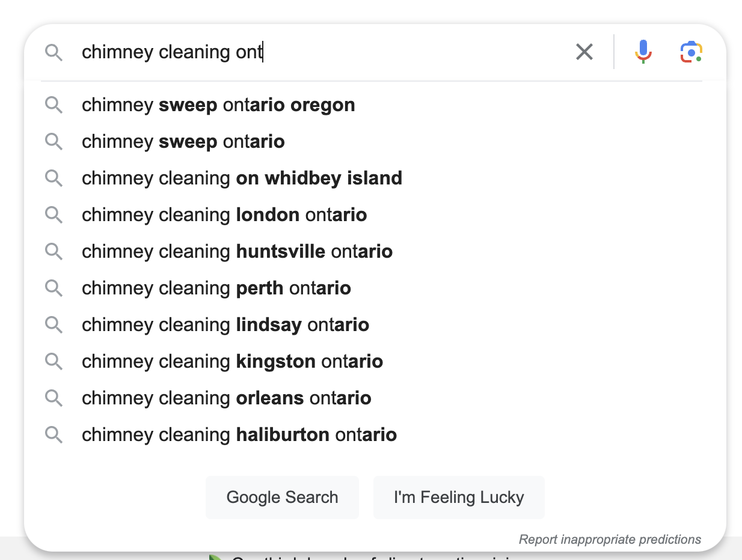The height and width of the screenshot is (560, 742).
Task: Select suggestion 'chimney cleaning huntsville ontario'
Action: [237, 251]
